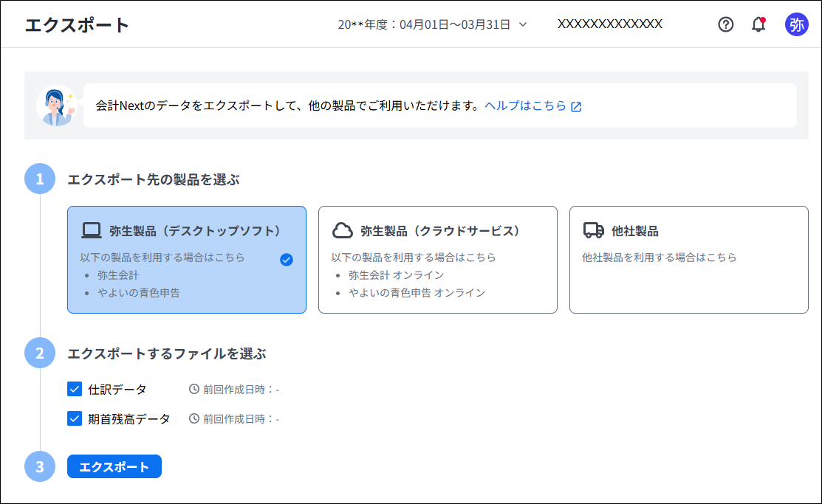Click the エクスポート page title
The image size is (822, 504).
pos(77,25)
